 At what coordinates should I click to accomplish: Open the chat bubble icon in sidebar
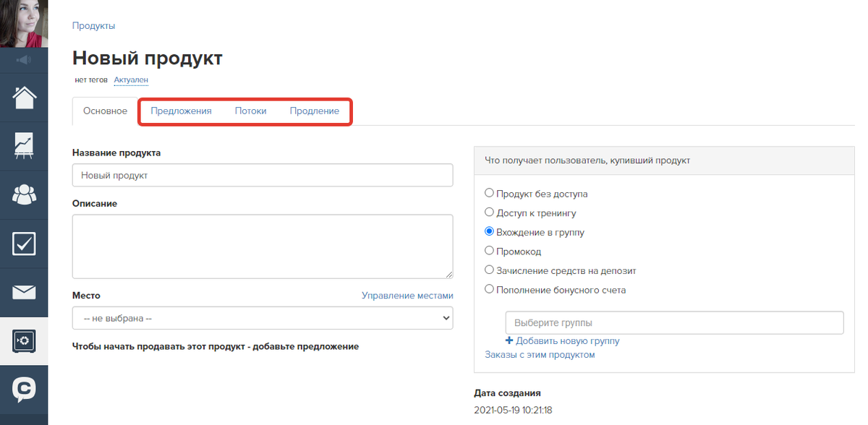[x=24, y=390]
